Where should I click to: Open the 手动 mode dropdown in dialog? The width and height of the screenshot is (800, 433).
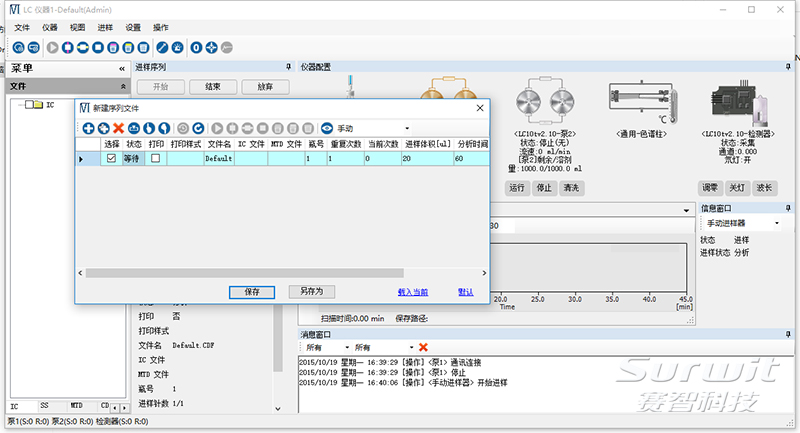(406, 128)
